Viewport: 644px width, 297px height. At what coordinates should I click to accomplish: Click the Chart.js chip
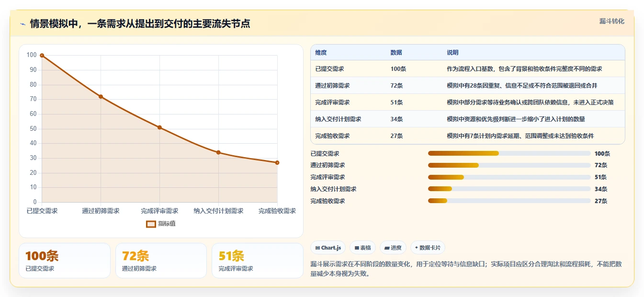click(x=328, y=248)
